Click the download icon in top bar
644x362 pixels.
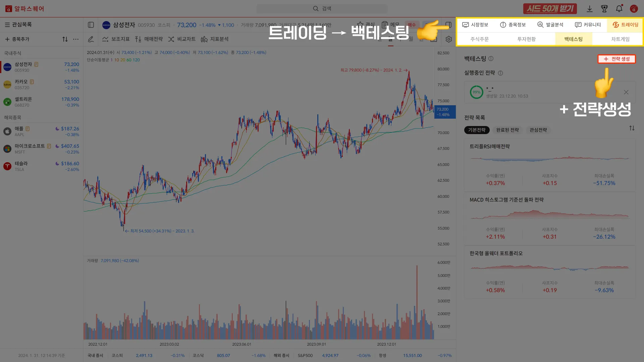pos(589,9)
